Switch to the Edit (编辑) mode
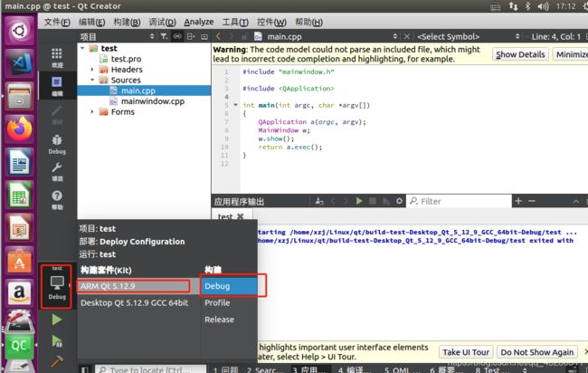Image resolution: width=588 pixels, height=373 pixels. point(57,86)
